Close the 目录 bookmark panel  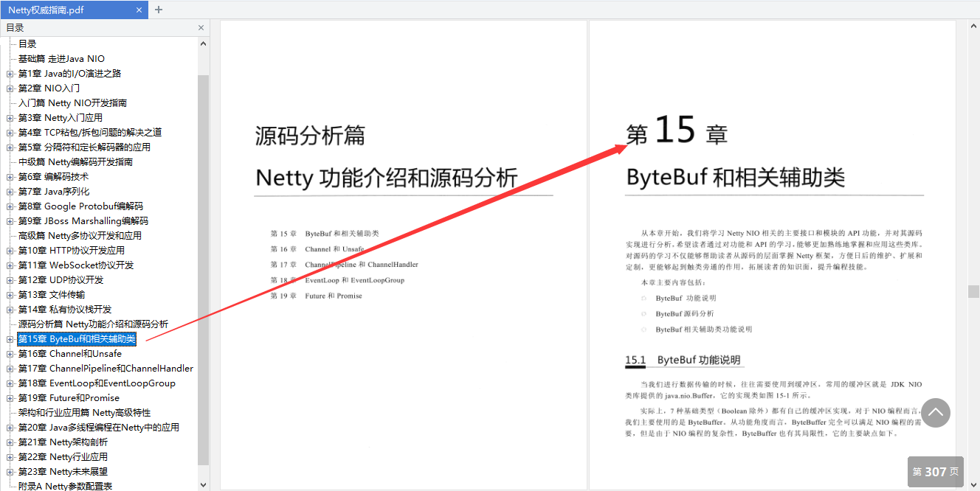point(201,28)
